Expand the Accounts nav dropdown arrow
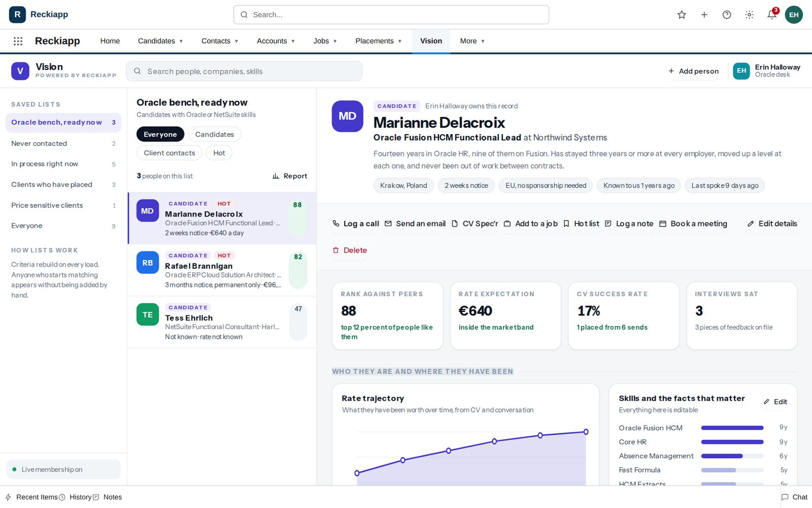The height and width of the screenshot is (508, 812). pyautogui.click(x=293, y=42)
